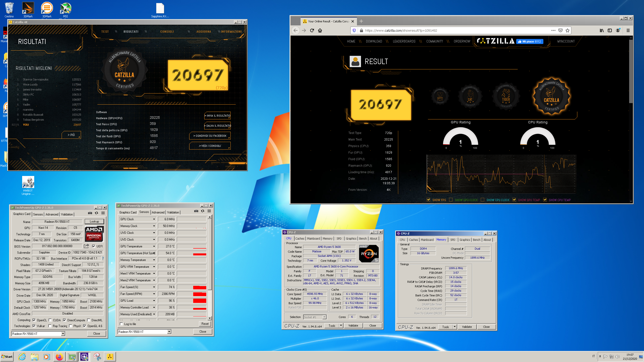Open Windows Explorer from taskbar

[x=34, y=357]
